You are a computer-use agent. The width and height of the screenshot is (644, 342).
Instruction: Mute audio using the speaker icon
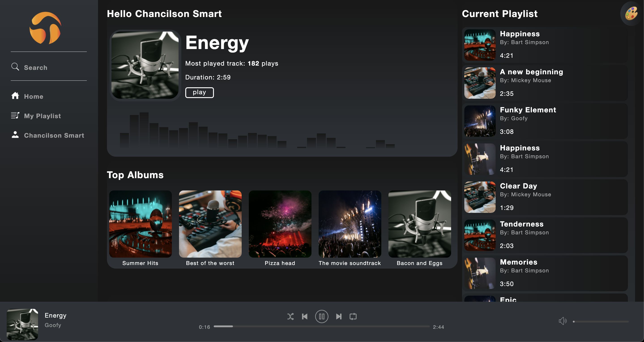pyautogui.click(x=563, y=321)
